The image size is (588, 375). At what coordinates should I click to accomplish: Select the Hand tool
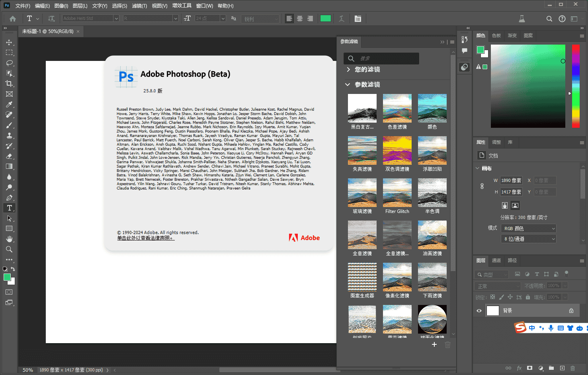pos(9,239)
